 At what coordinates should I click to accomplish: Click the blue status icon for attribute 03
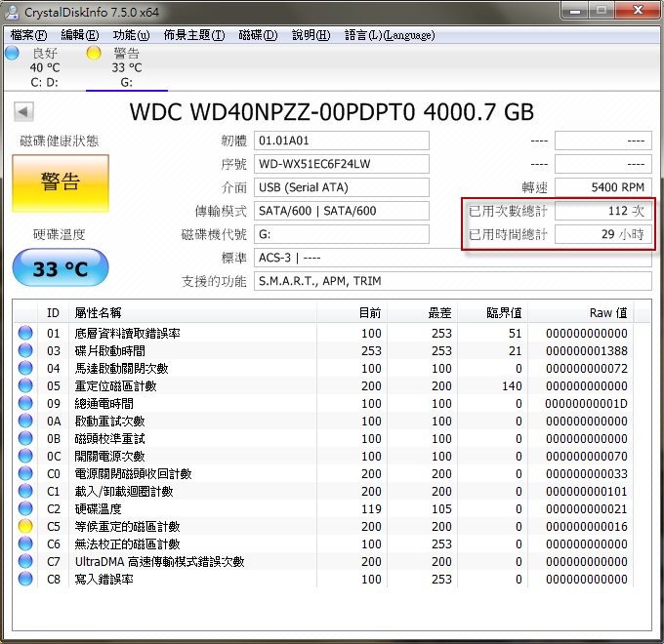(25, 350)
